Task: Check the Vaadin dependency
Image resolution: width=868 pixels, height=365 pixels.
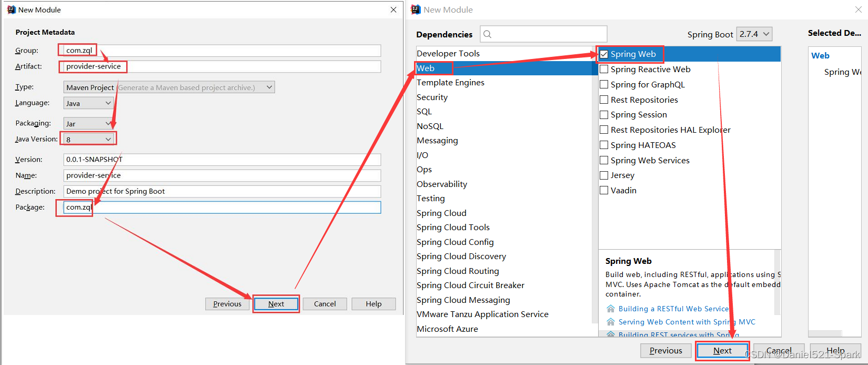Action: coord(604,190)
